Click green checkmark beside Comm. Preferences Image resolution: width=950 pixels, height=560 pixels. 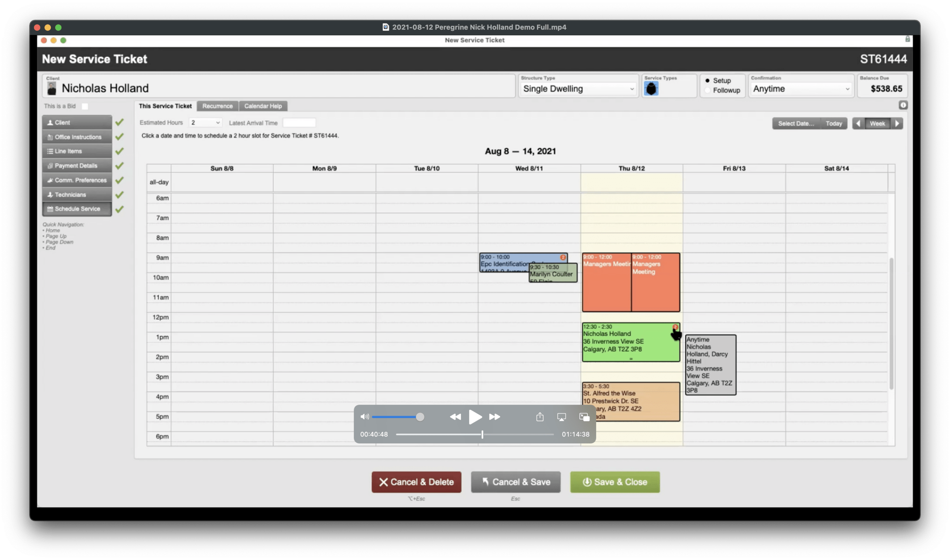(x=120, y=180)
